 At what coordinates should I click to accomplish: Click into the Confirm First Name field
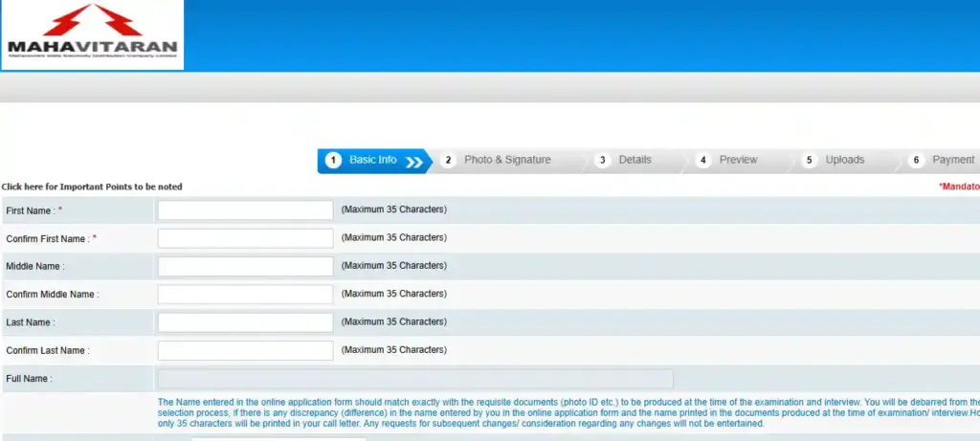(x=245, y=238)
